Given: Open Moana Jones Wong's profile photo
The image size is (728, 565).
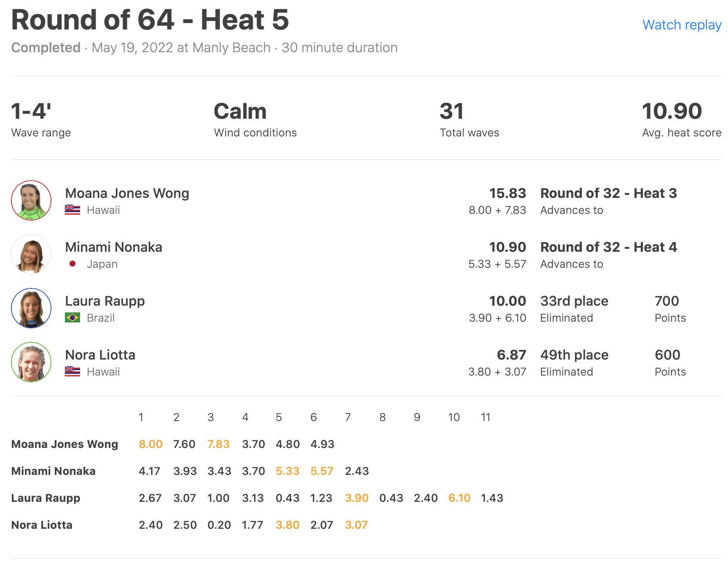Looking at the screenshot, I should pos(31,200).
